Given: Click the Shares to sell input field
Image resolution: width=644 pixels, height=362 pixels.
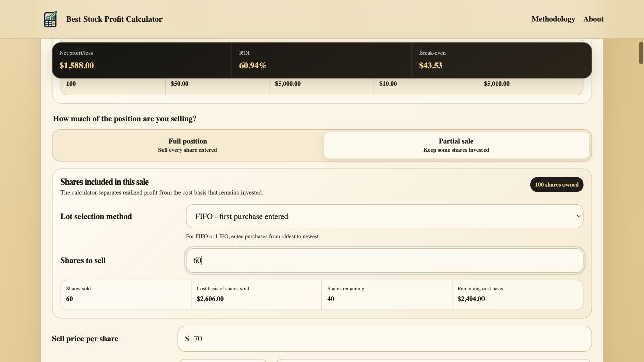Looking at the screenshot, I should click(384, 260).
